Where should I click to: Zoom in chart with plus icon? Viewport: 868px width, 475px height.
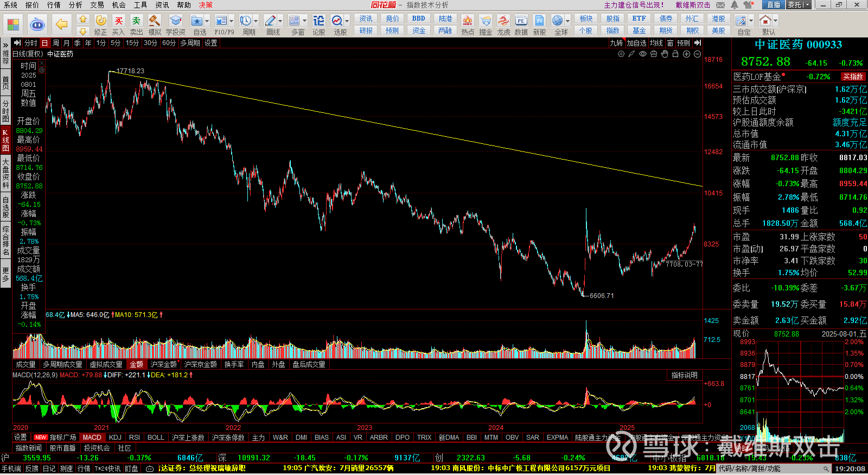tap(686, 54)
